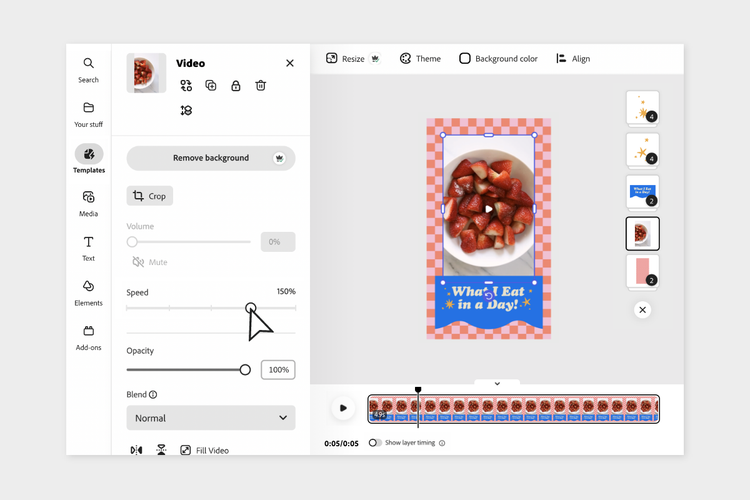This screenshot has width=750, height=500.
Task: Open the Add-ons panel
Action: (88, 337)
